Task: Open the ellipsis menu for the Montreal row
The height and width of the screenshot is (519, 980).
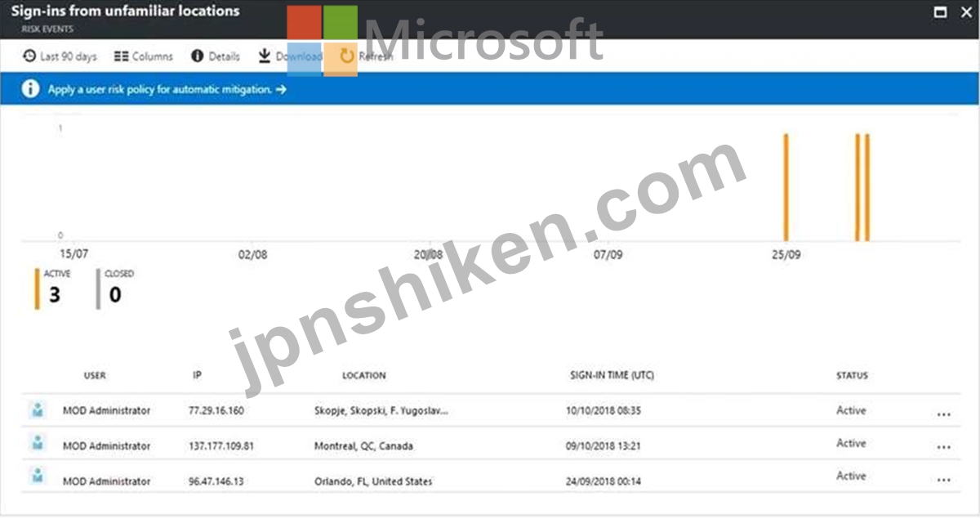Action: coord(944,448)
